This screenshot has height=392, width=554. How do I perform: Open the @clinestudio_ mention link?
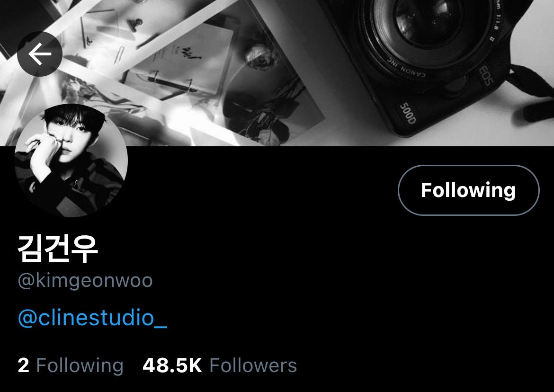click(92, 318)
